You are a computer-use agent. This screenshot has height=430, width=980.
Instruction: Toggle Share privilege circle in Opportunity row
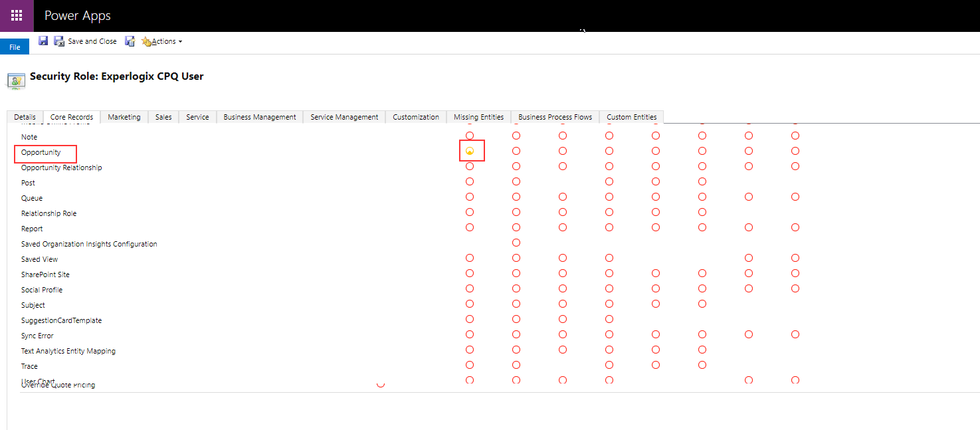tap(795, 151)
